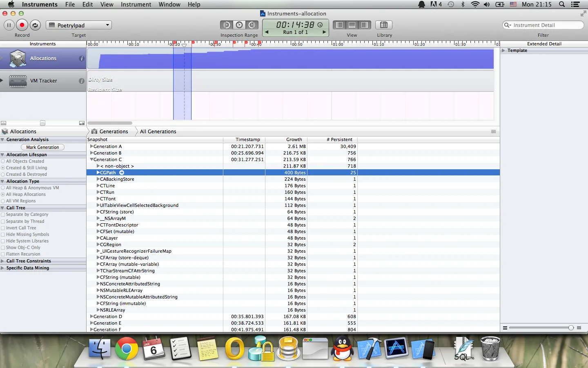Select the Allocations instrument icon
This screenshot has height=368, width=588.
pos(18,58)
